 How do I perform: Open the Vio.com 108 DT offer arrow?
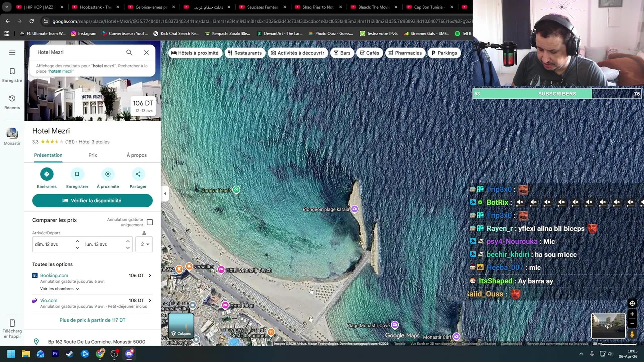tap(150, 301)
